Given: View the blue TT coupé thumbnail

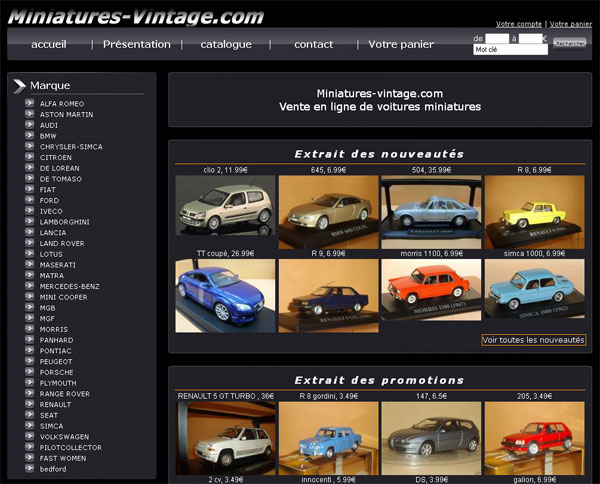Looking at the screenshot, I should (225, 296).
